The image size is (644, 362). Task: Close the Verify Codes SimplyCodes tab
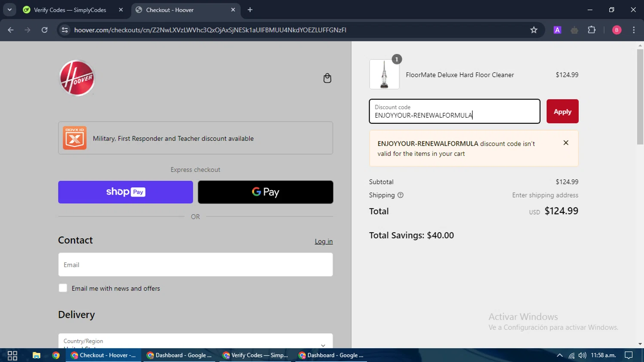121,10
